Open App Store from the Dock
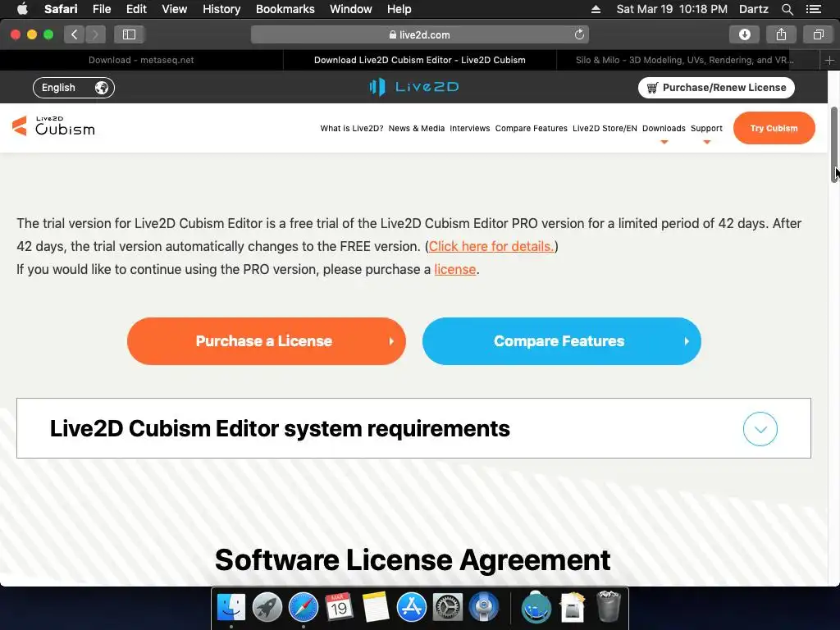The width and height of the screenshot is (840, 630). [412, 607]
